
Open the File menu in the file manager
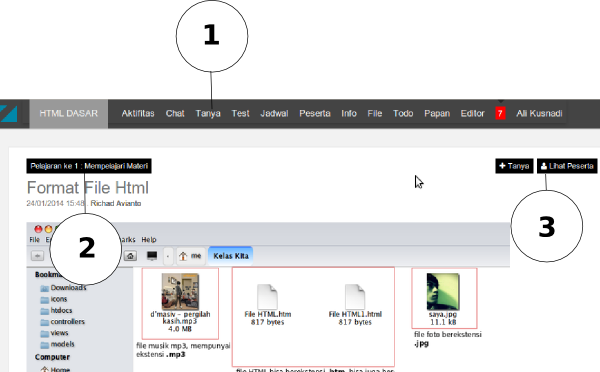[x=34, y=240]
